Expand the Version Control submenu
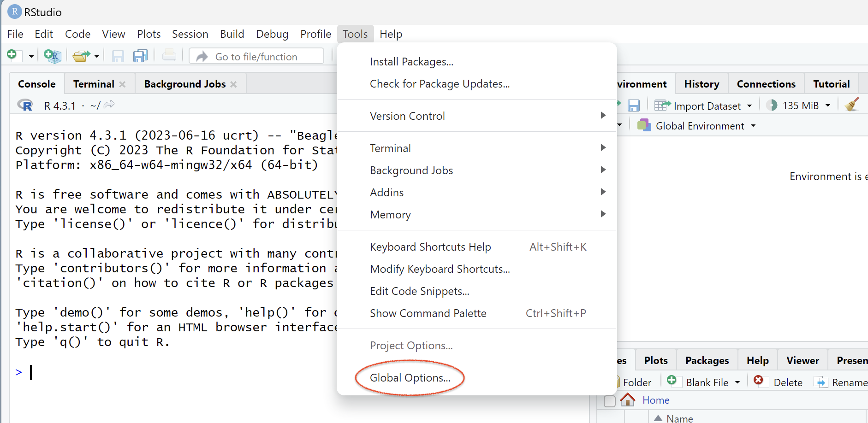This screenshot has width=868, height=423. [477, 116]
